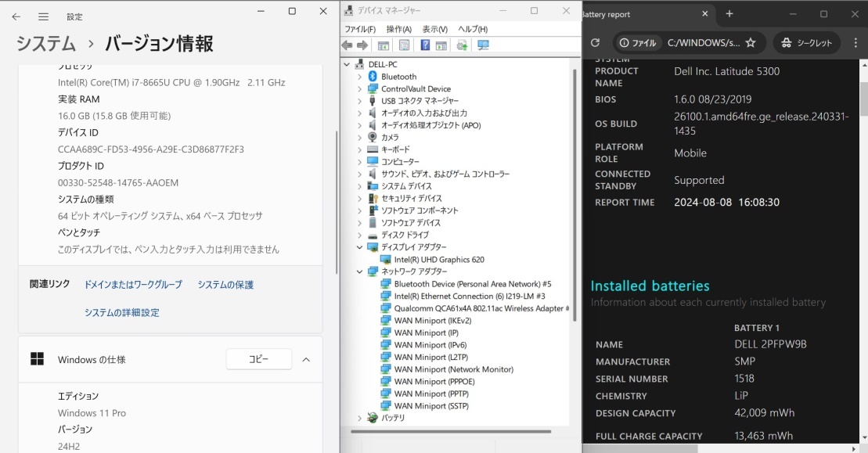Click the ソフトウェア コンポーネント icon in the tree
Viewport: 868px width, 453px height.
pyautogui.click(x=373, y=210)
